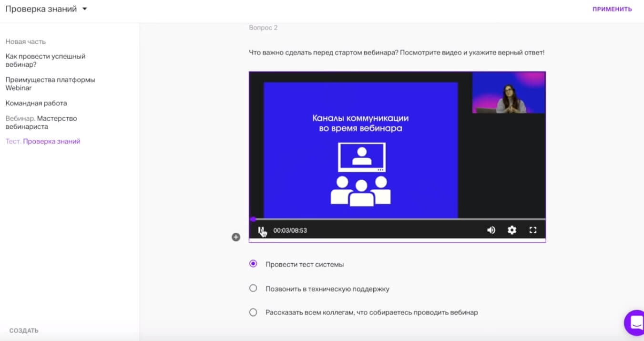The height and width of the screenshot is (341, 644).
Task: Click the 'СОЗДАТЬ' button
Action: pyautogui.click(x=24, y=331)
